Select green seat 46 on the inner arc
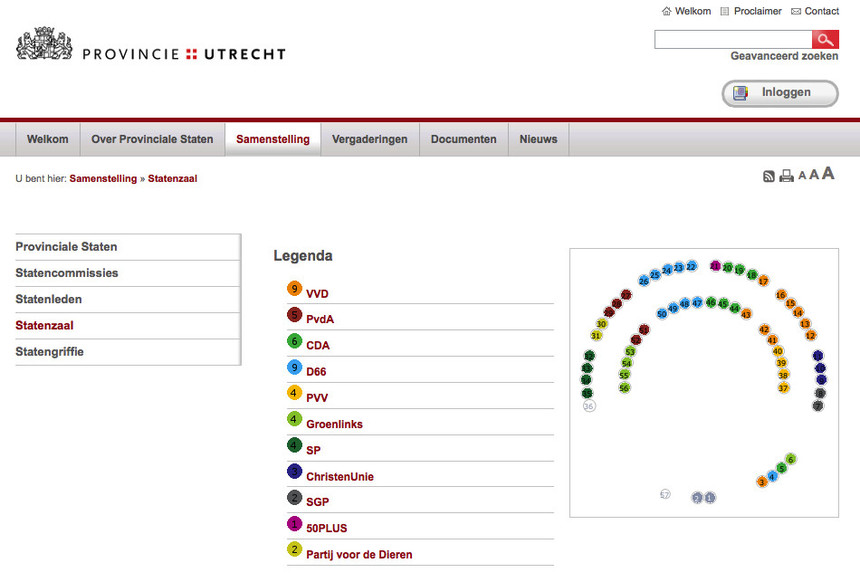860x582 pixels. [711, 302]
